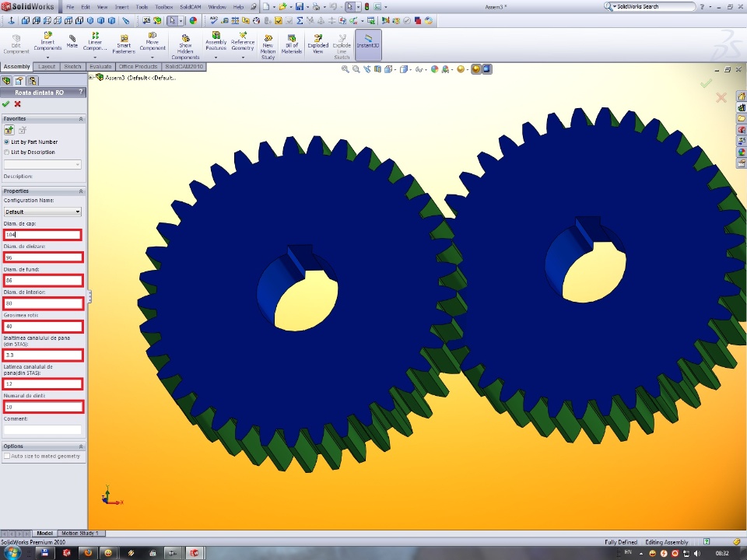
Task: Open Reference Geometry dropdown arrow
Action: click(243, 57)
